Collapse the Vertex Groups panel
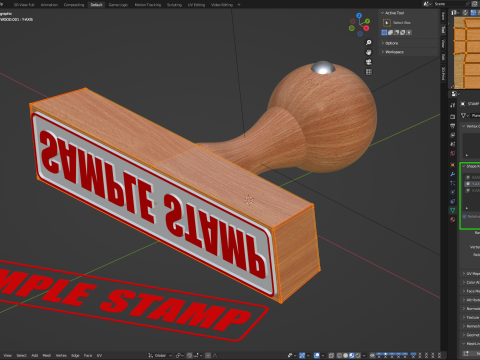Screen dimensions: 480x360 click(x=470, y=126)
